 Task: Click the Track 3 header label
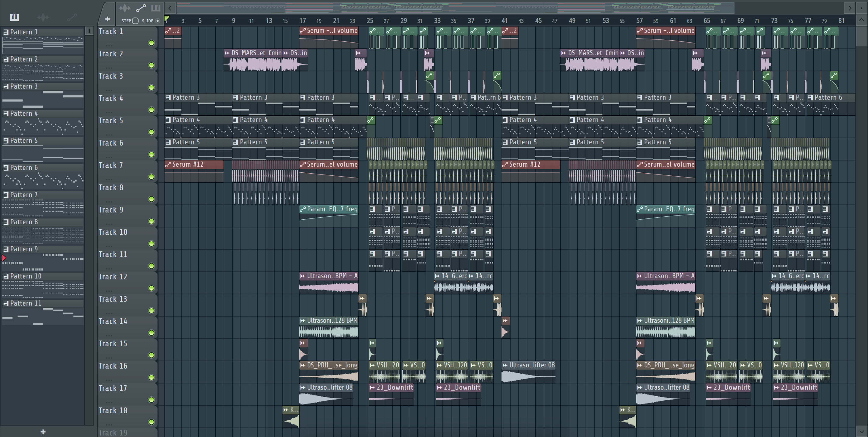tap(111, 76)
